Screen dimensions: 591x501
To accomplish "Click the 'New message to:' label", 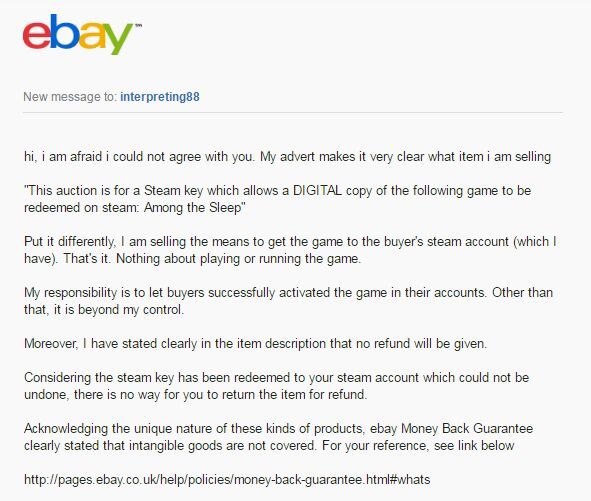I will coord(70,97).
